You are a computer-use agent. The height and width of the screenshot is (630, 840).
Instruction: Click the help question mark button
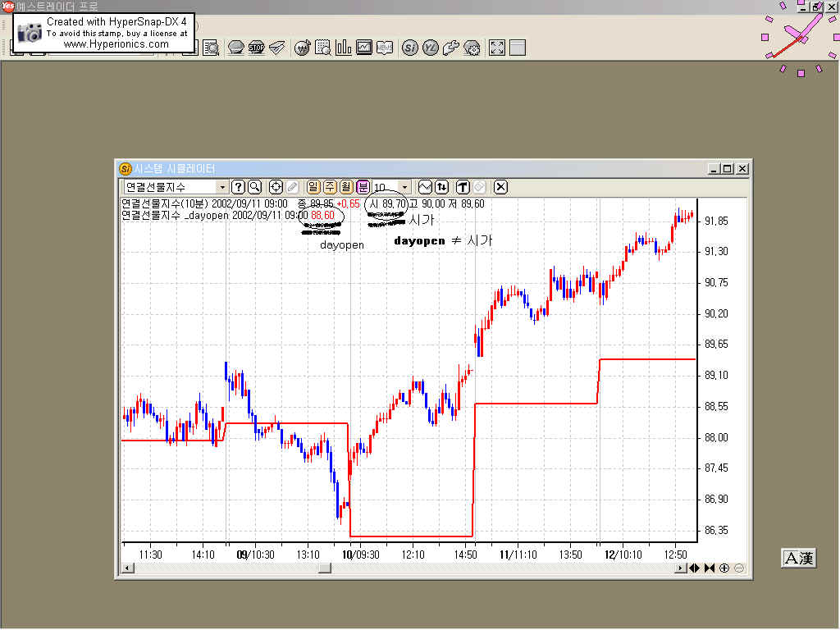238,187
